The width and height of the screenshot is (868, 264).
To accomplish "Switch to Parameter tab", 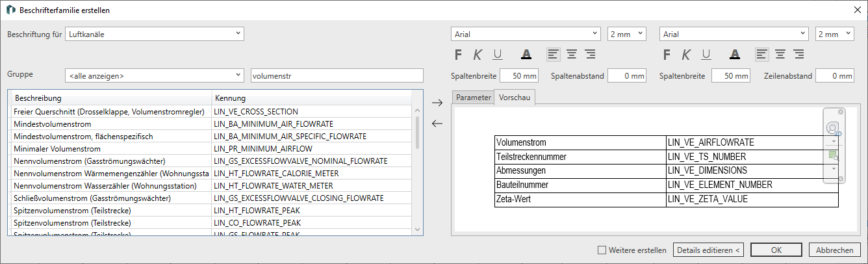I will click(x=473, y=98).
